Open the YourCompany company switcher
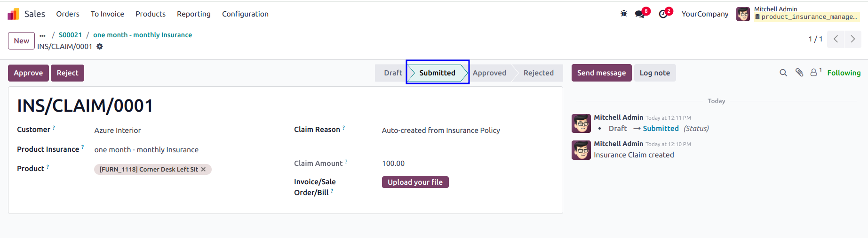The width and height of the screenshot is (868, 238). tap(705, 14)
